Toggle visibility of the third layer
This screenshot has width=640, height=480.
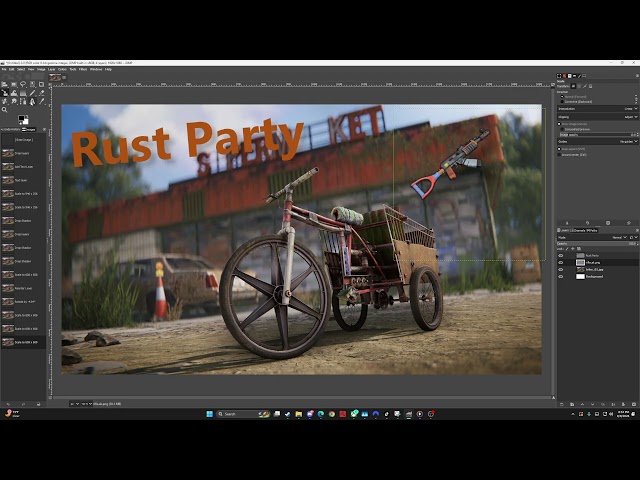pos(561,269)
